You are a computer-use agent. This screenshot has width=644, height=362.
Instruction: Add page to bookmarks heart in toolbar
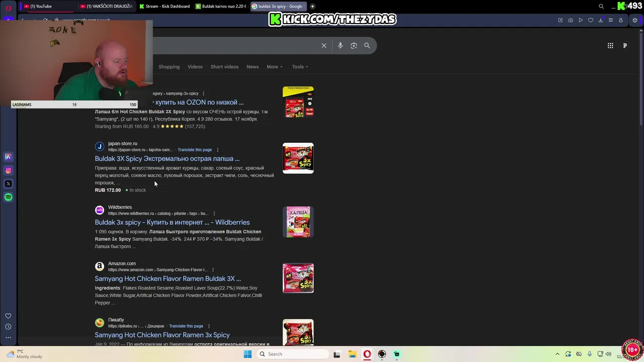[x=591, y=20]
